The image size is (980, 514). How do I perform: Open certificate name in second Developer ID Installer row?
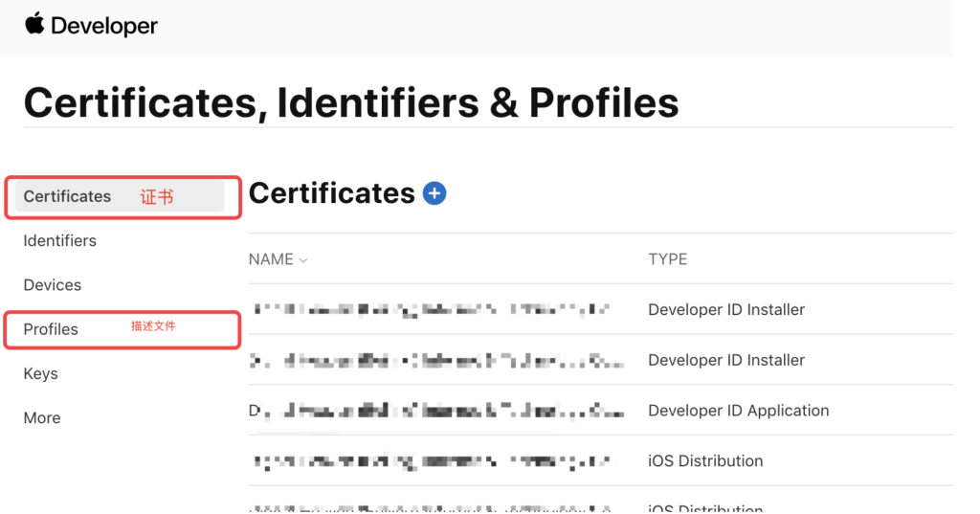[x=436, y=360]
